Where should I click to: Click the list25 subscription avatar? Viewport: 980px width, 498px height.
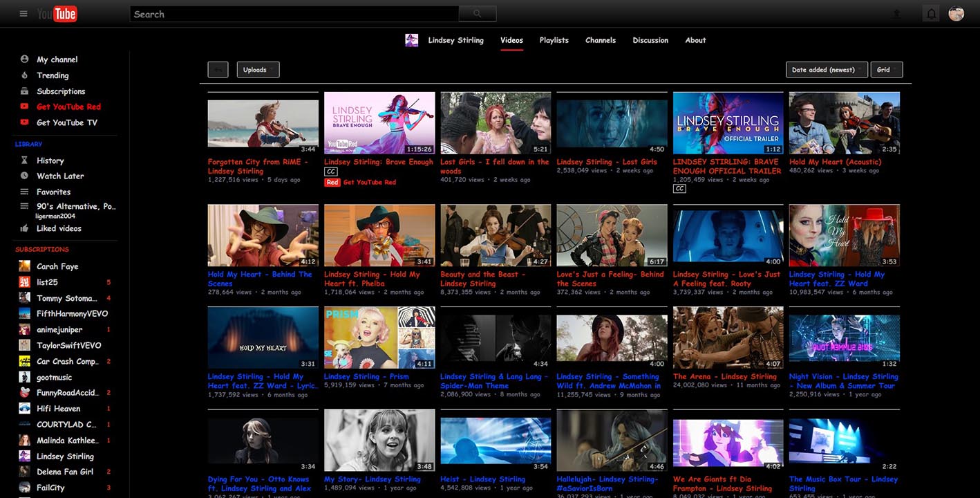pos(25,282)
